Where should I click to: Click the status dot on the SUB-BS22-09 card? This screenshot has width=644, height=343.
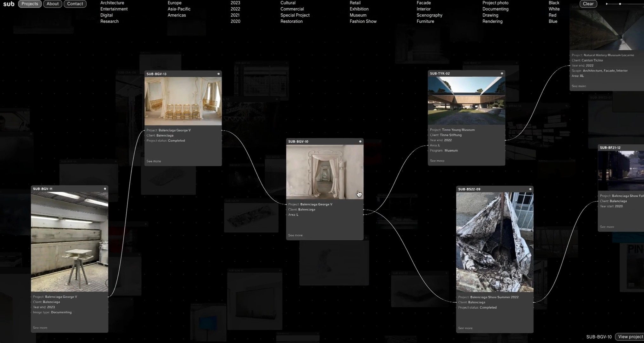pyautogui.click(x=530, y=189)
